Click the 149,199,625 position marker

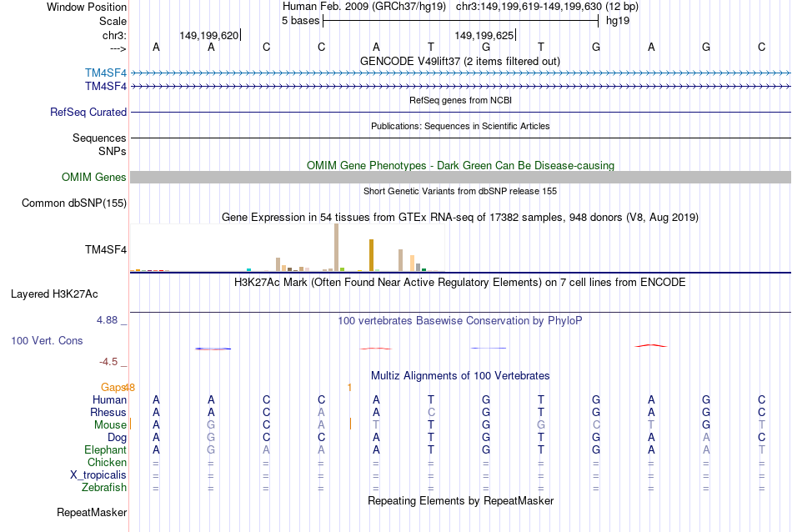click(x=485, y=35)
